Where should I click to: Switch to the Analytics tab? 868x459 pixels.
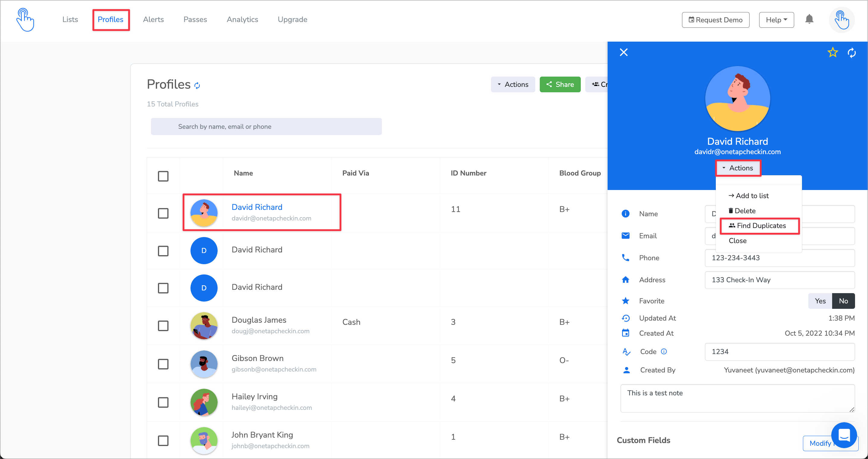click(x=242, y=20)
